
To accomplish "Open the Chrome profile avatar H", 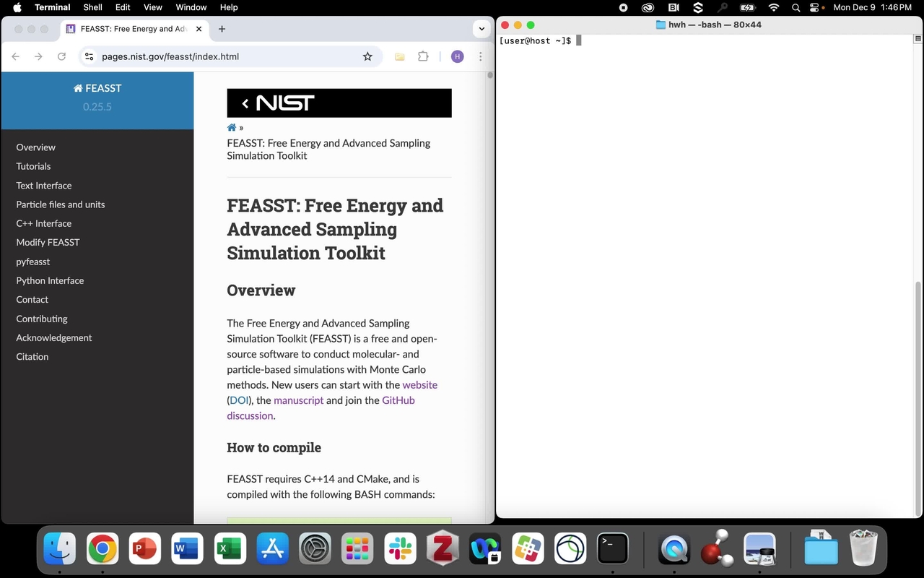I will tap(457, 56).
